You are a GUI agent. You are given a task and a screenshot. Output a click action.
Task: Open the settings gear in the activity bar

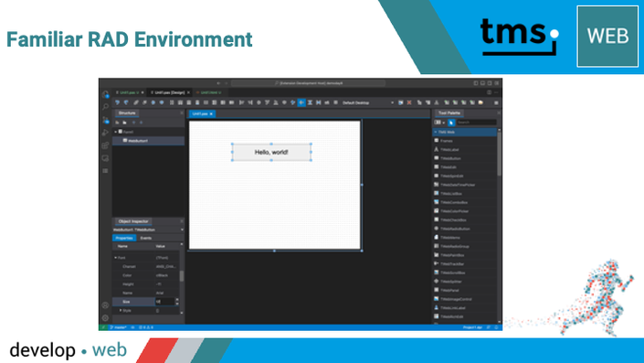(106, 318)
